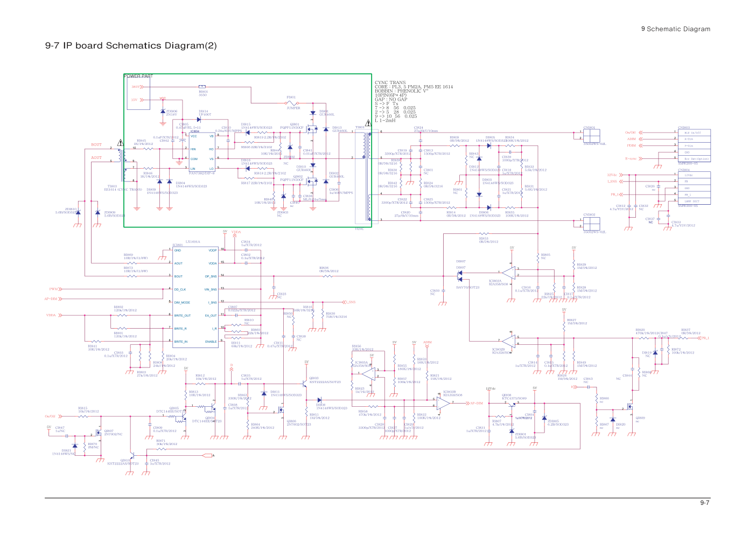Click the Schematic Diagram header text
This screenshot has height=535, width=756.
point(676,29)
